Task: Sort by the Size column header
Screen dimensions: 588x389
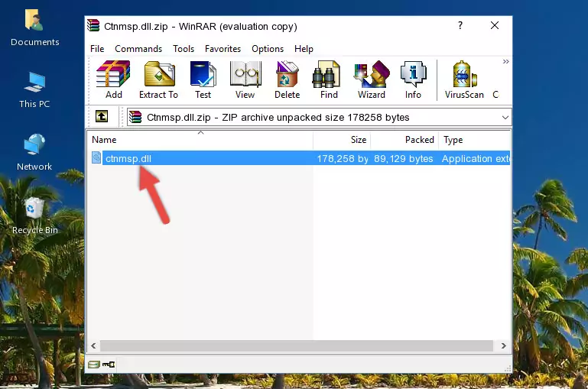Action: [342, 140]
